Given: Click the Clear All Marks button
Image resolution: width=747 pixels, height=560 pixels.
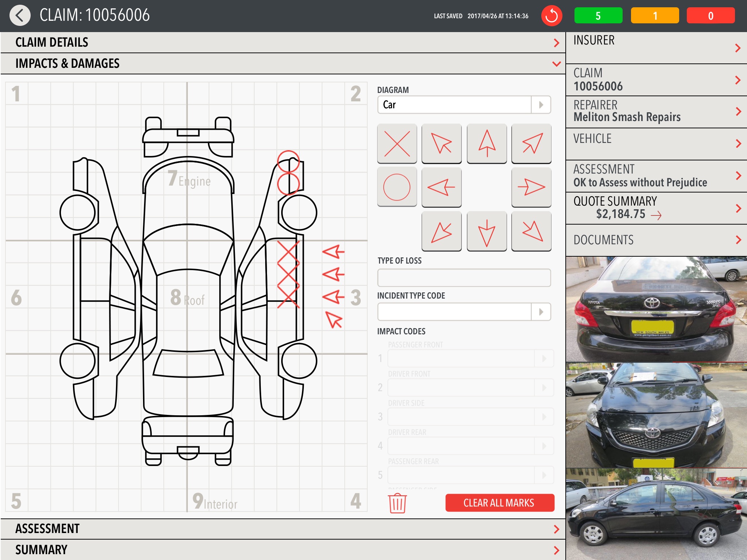Looking at the screenshot, I should 500,503.
